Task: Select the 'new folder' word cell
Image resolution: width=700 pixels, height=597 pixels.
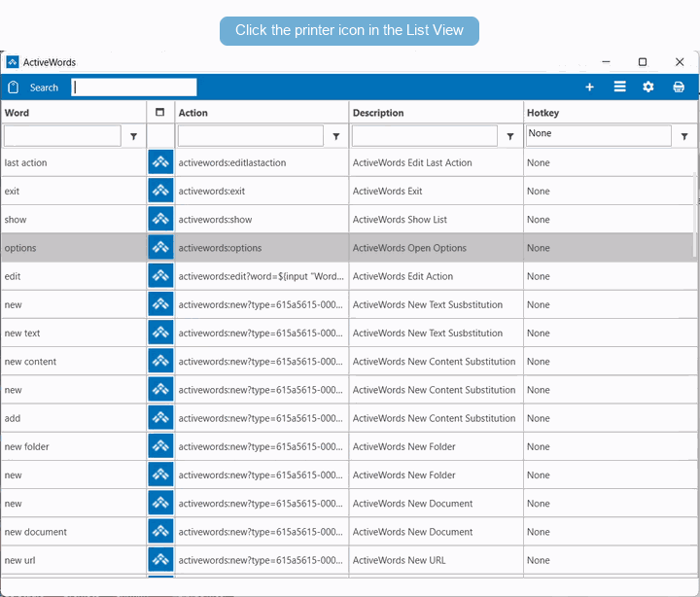Action: pos(74,446)
